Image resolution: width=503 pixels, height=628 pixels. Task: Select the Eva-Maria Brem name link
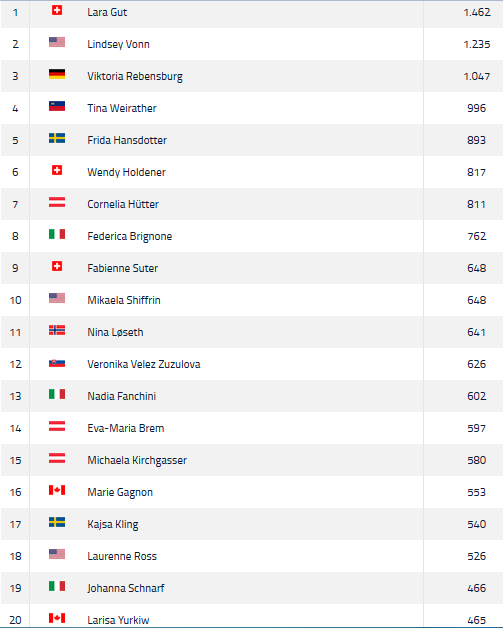[x=126, y=428]
